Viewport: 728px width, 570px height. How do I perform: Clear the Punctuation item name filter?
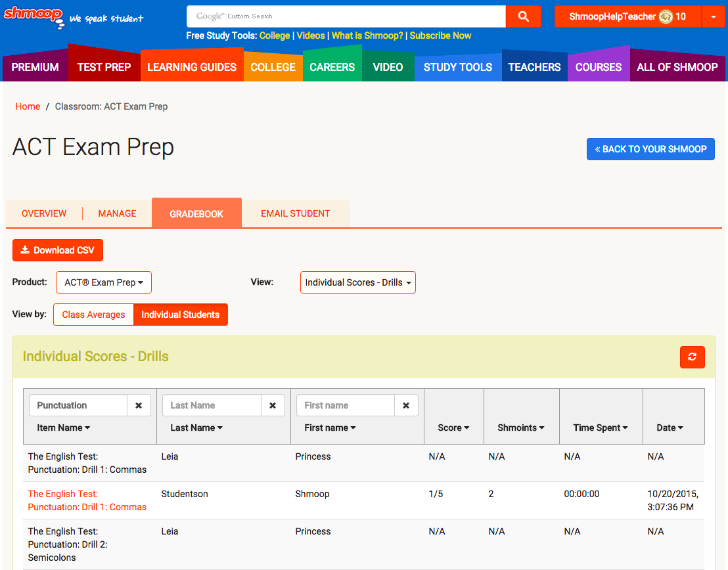coord(139,405)
